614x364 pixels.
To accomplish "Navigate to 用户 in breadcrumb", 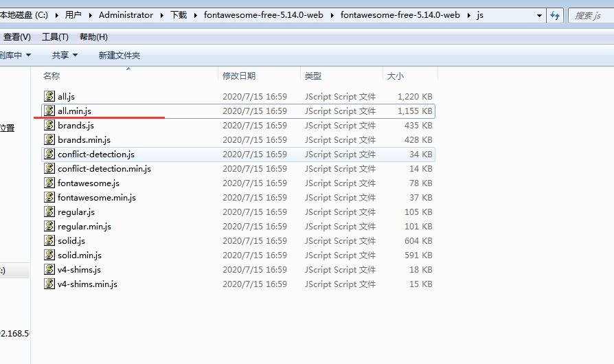I will [73, 15].
